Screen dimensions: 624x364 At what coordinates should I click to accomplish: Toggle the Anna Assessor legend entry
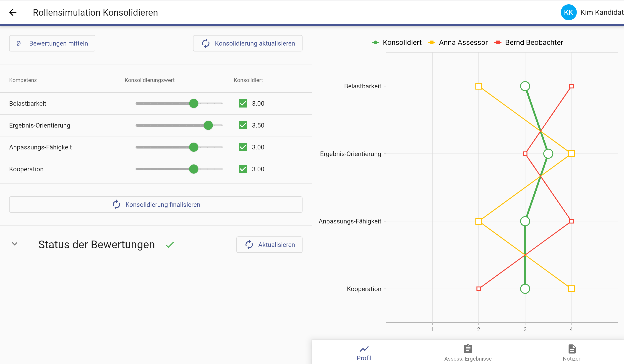point(462,42)
